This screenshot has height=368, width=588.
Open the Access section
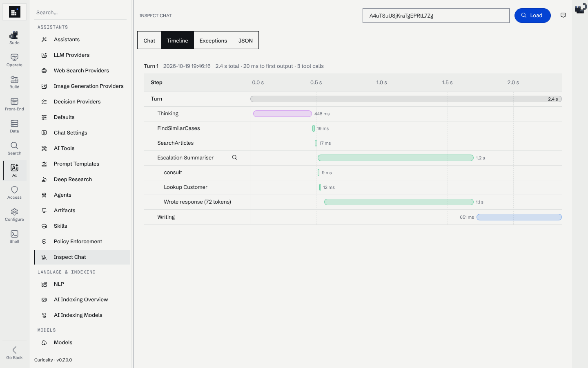tap(14, 192)
